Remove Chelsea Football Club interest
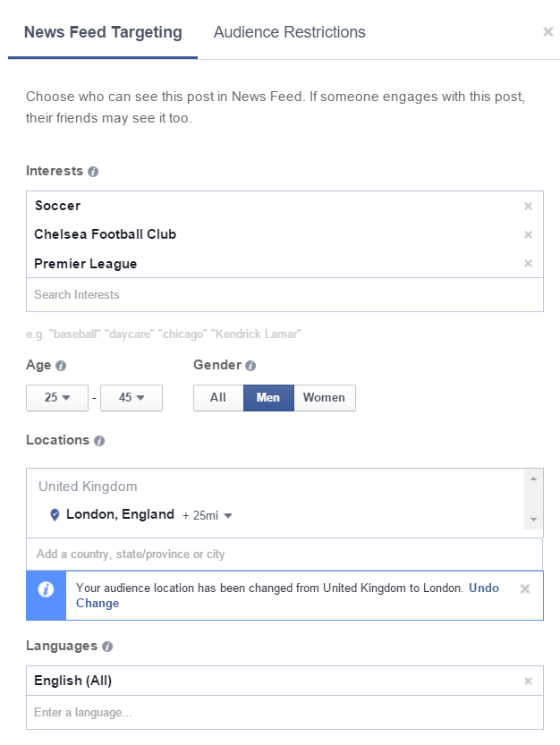The image size is (560, 745). (528, 234)
